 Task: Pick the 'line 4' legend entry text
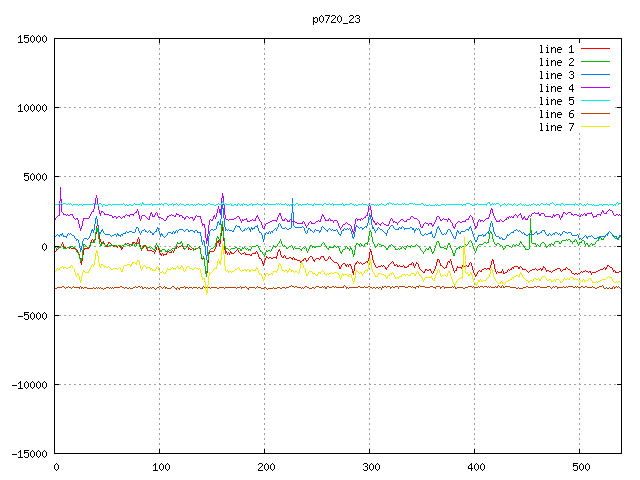(557, 88)
